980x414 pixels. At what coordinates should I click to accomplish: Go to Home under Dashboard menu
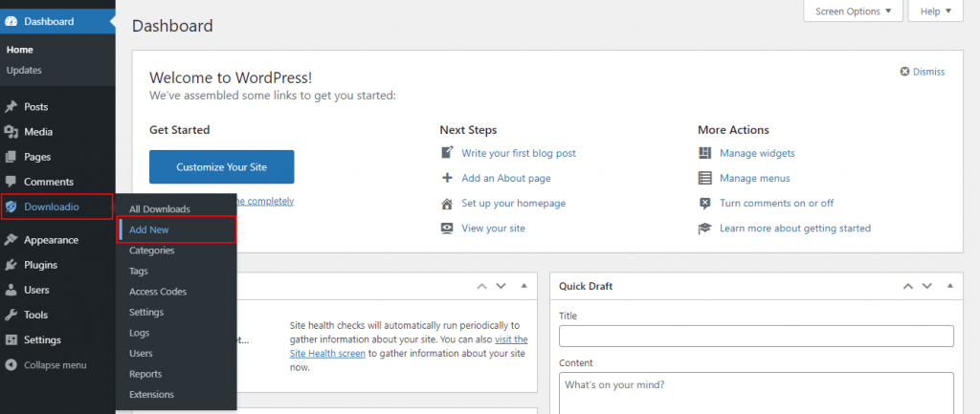click(20, 50)
